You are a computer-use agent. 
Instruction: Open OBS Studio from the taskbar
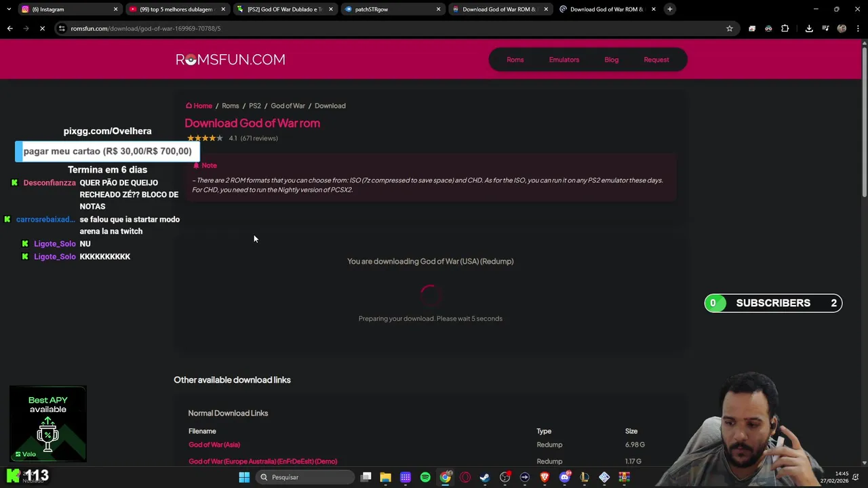pos(505,477)
